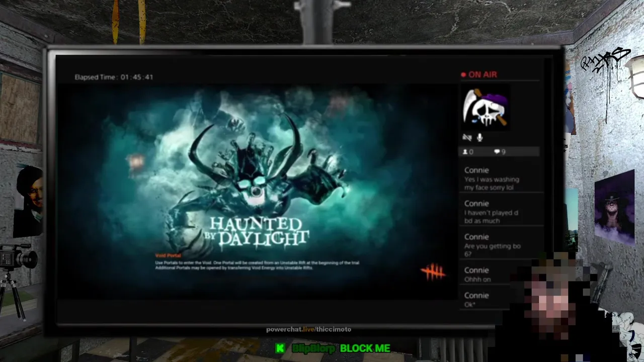Click the comment count bubble icon
The width and height of the screenshot is (644, 362).
pos(497,152)
